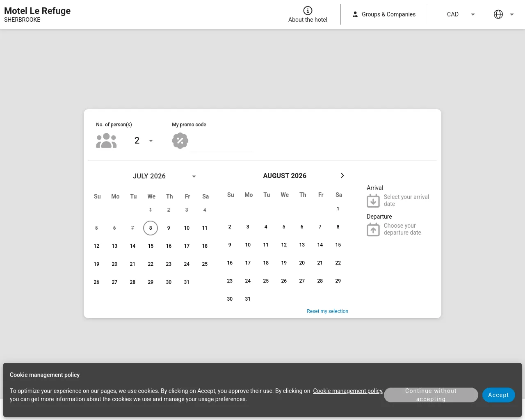Click the Departure calendar icon

pos(373,229)
